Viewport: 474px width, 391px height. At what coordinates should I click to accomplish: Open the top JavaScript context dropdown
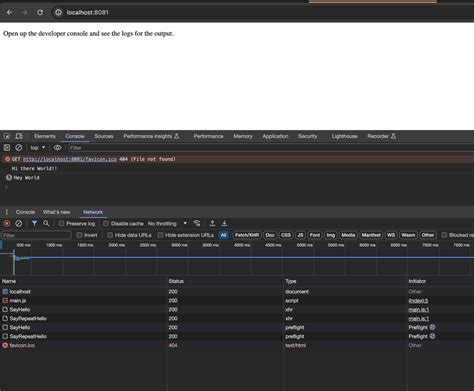pyautogui.click(x=37, y=148)
